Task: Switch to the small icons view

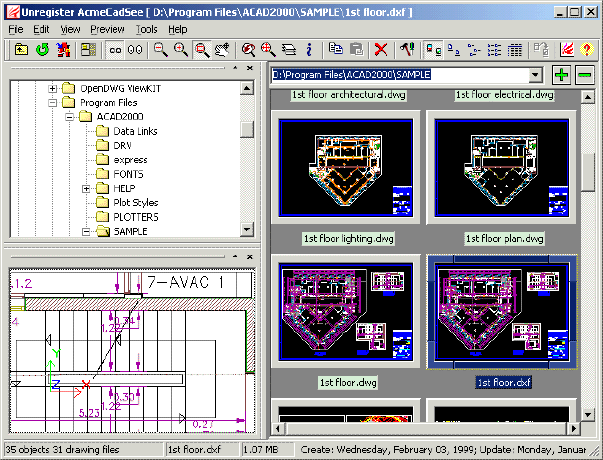Action: [x=474, y=50]
